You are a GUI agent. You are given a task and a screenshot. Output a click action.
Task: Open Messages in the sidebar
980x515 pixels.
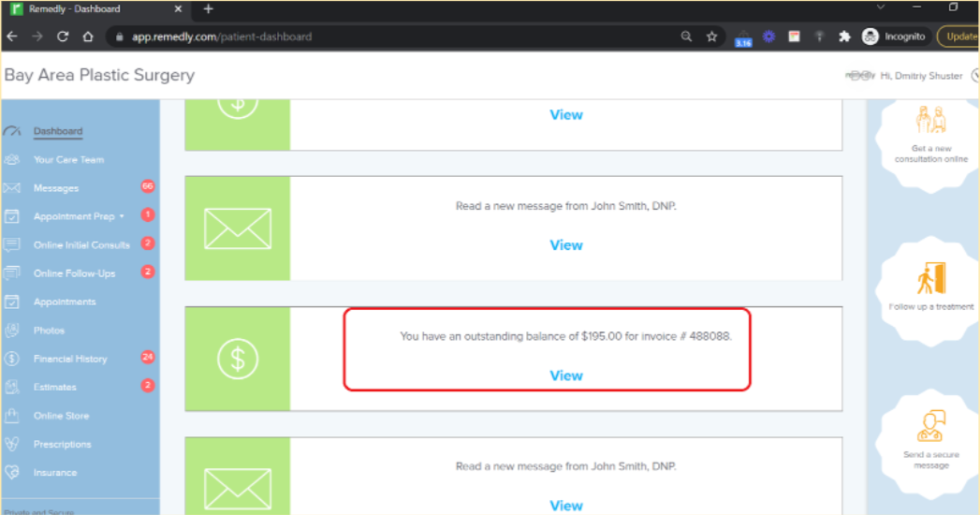click(x=56, y=188)
